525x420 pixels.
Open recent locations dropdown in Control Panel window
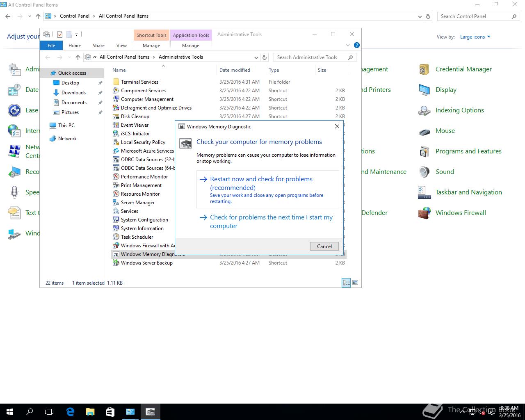coord(30,16)
